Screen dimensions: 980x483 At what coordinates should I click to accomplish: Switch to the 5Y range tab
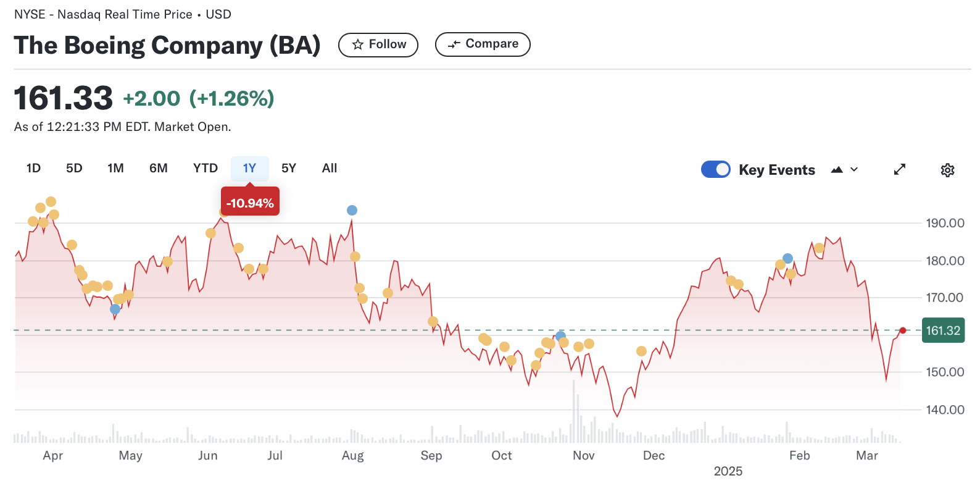coord(289,168)
